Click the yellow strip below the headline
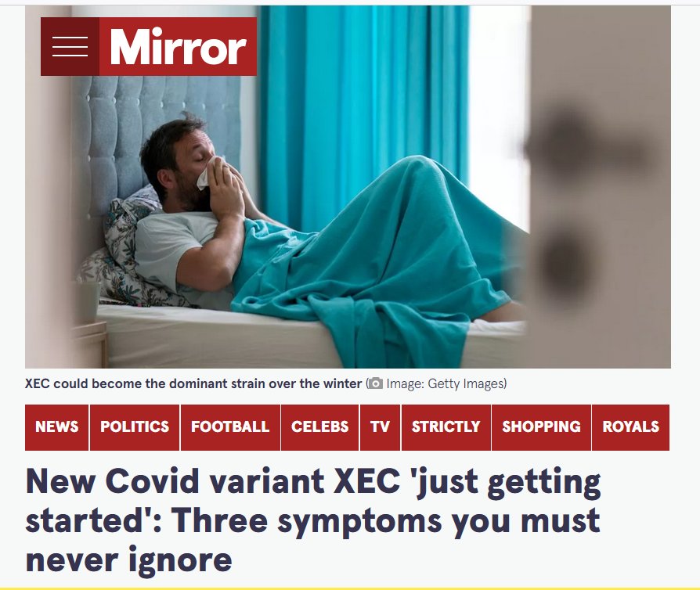 click(350, 588)
